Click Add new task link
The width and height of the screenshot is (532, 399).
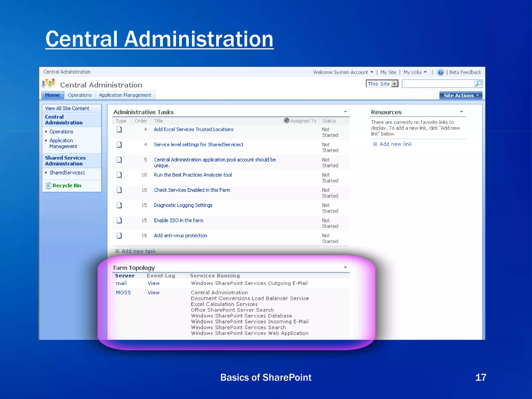[x=139, y=251]
